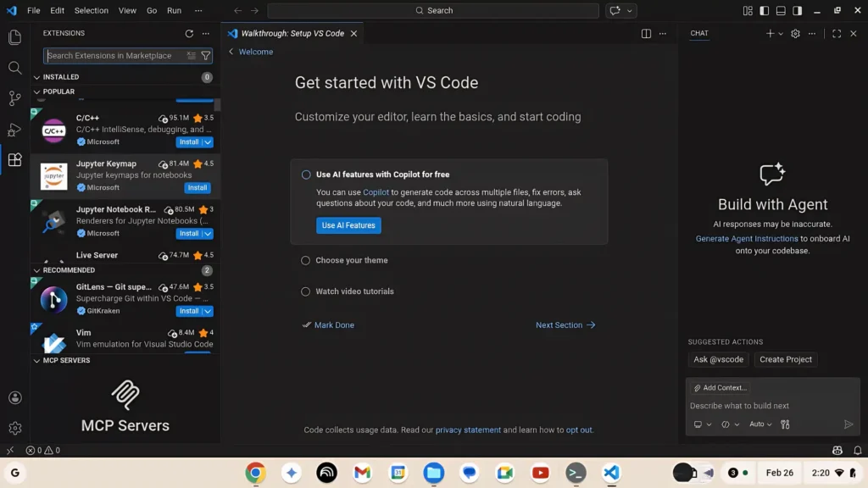The height and width of the screenshot is (488, 868).
Task: Open the Source Control view
Action: coord(15,98)
